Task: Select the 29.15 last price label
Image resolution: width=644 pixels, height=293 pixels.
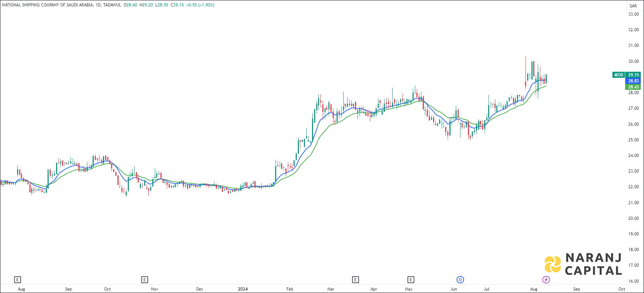Action: (633, 75)
